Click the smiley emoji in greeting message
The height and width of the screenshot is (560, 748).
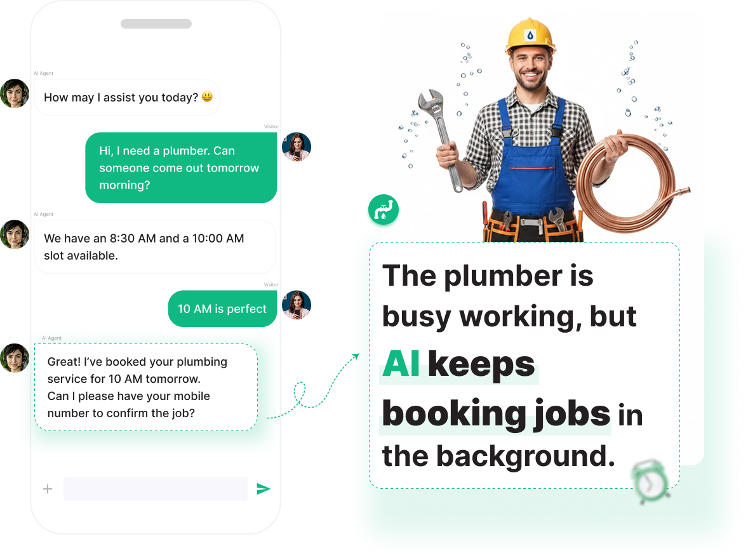click(x=207, y=97)
